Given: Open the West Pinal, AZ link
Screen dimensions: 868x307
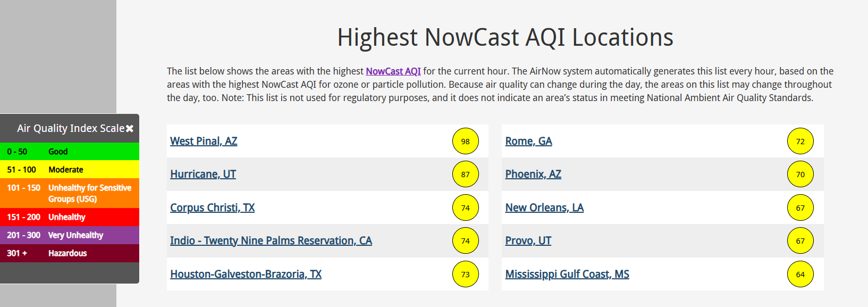Looking at the screenshot, I should pyautogui.click(x=204, y=141).
